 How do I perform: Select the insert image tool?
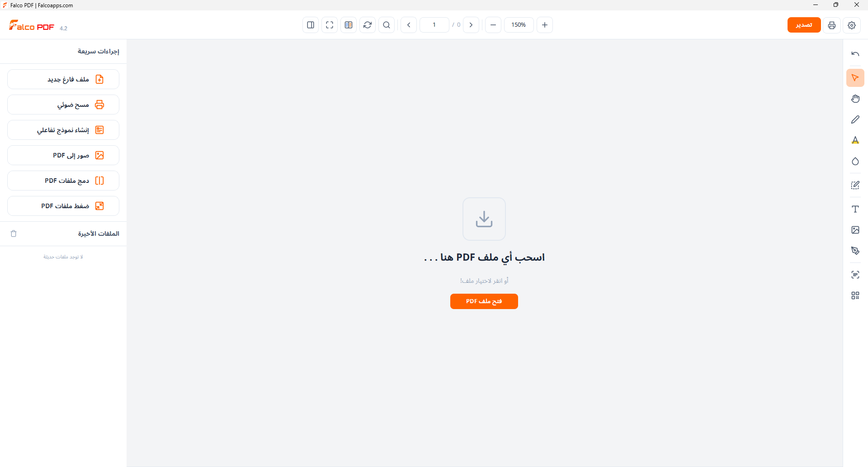[855, 230]
